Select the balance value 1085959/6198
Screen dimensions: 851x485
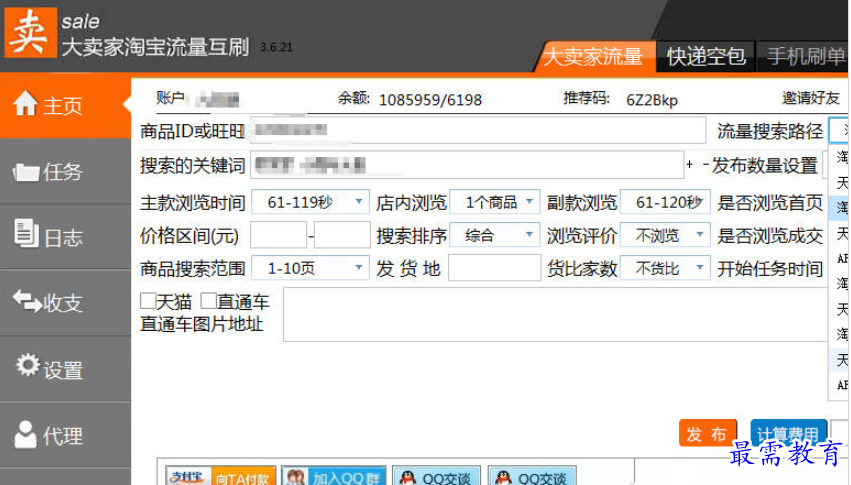pos(430,100)
